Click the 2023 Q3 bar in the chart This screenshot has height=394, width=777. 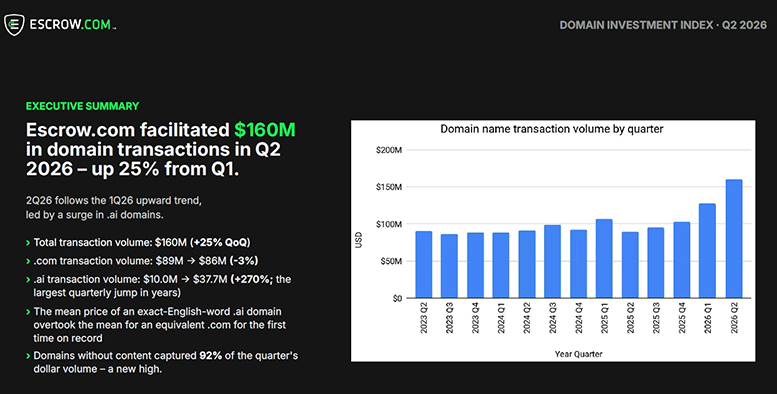pyautogui.click(x=449, y=266)
